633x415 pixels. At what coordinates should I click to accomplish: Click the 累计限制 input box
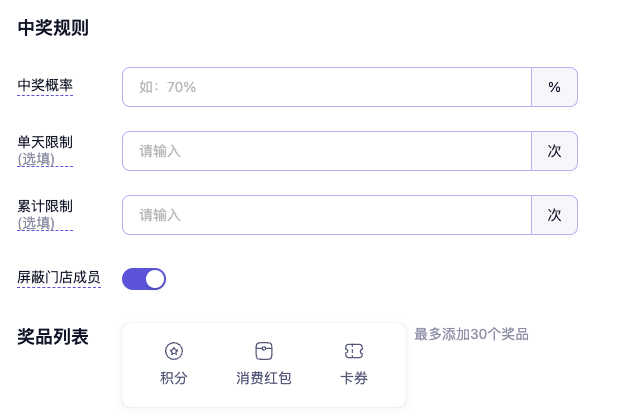pos(326,215)
